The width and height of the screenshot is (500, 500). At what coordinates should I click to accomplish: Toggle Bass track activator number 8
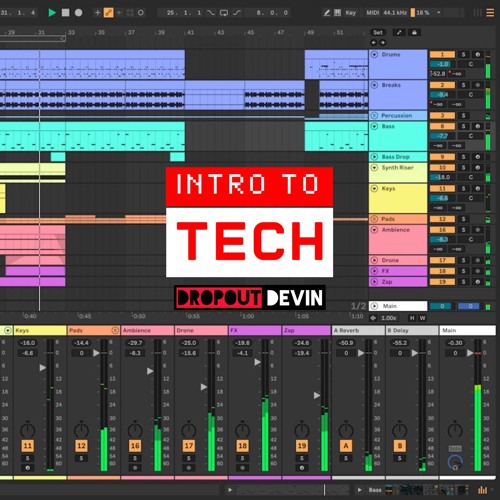click(x=442, y=126)
